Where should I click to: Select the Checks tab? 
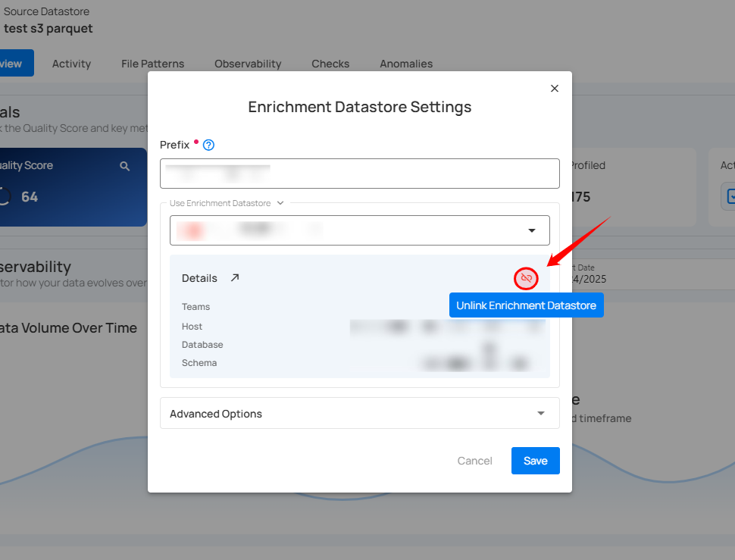tap(330, 64)
